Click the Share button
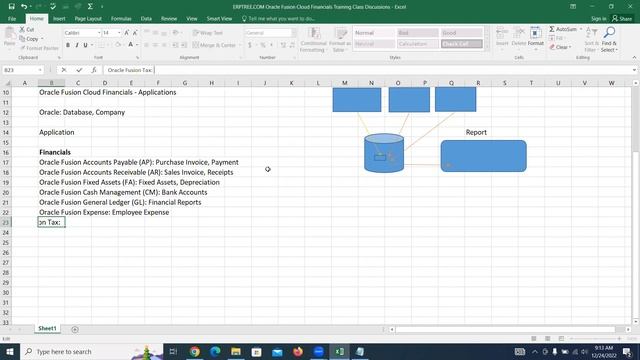This screenshot has height=360, width=640. tap(622, 19)
